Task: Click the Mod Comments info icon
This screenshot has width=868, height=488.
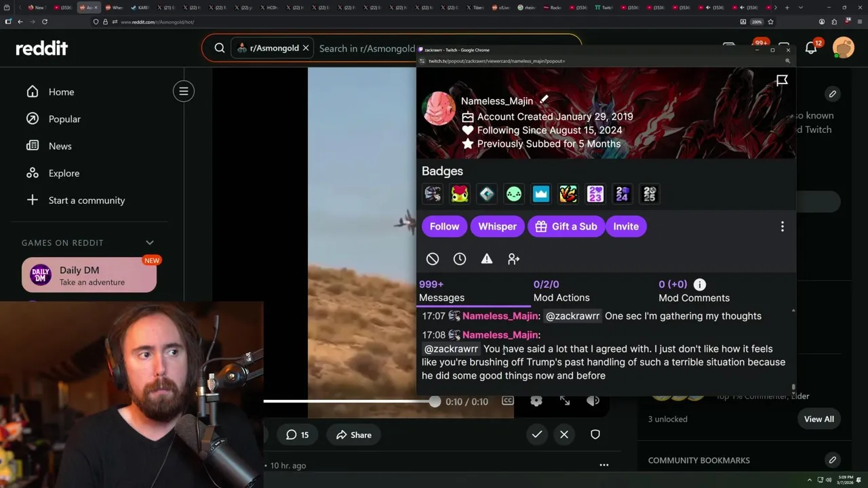Action: click(x=700, y=285)
